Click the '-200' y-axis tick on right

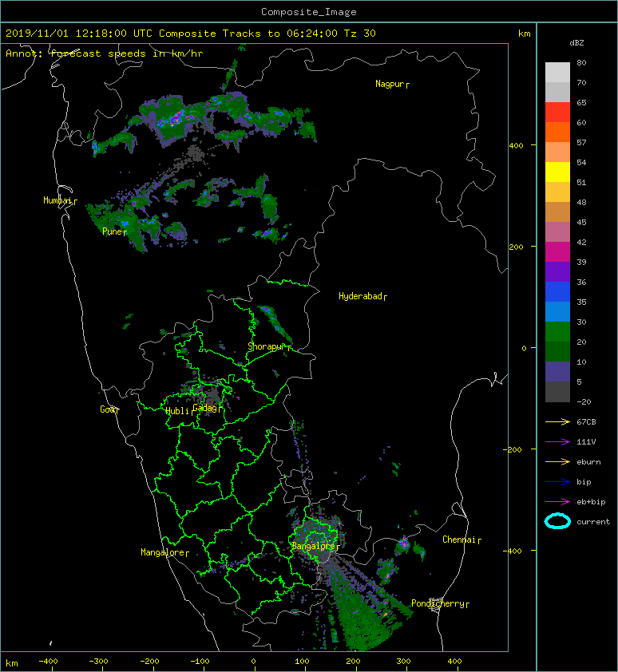click(513, 449)
